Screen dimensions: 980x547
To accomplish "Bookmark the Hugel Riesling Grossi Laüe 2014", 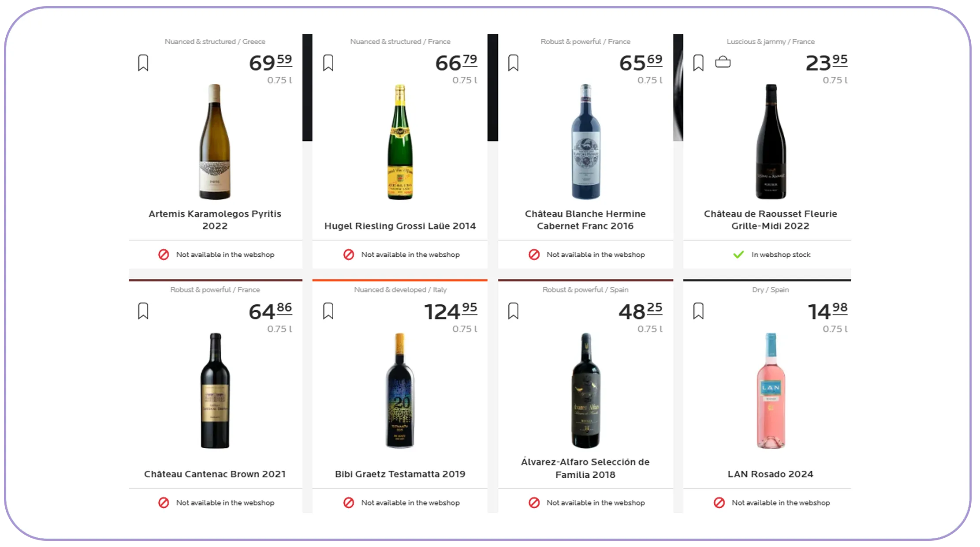I will tap(328, 63).
